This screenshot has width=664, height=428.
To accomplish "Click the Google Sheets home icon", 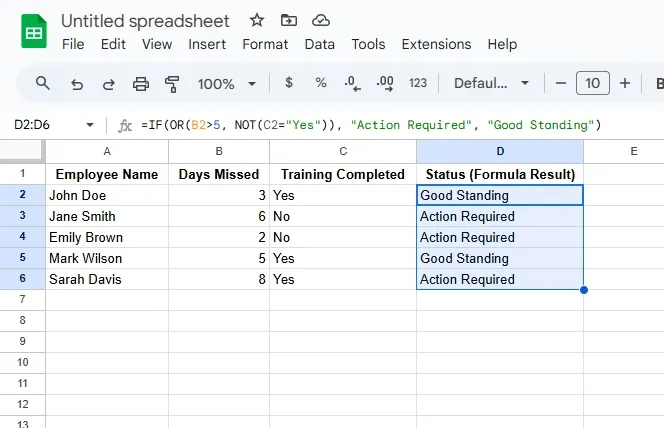I will (33, 32).
